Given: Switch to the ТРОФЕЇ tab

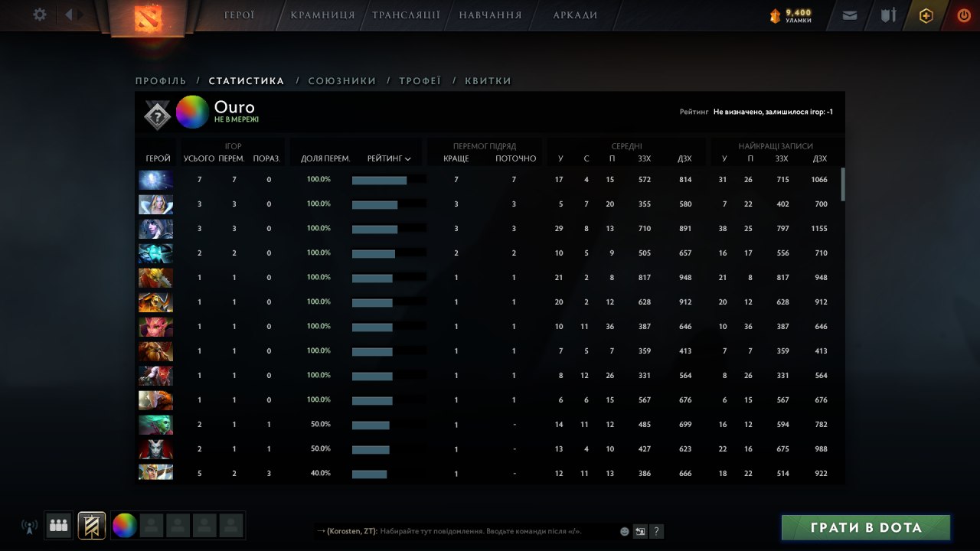Looking at the screenshot, I should coord(420,80).
